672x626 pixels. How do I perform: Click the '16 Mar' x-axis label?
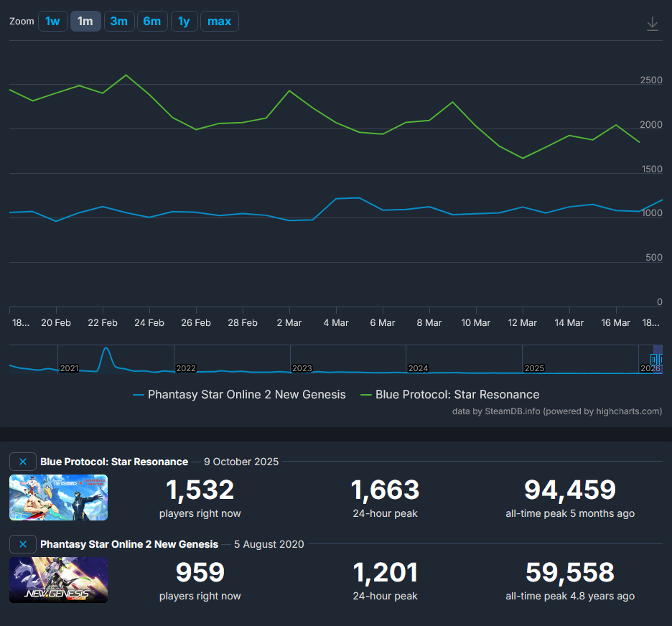pyautogui.click(x=616, y=322)
